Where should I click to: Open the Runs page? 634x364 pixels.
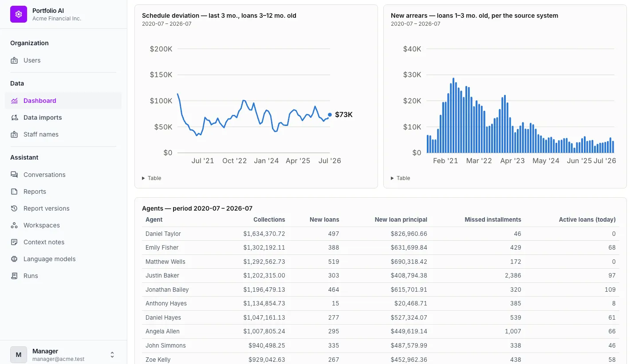pyautogui.click(x=63, y=276)
